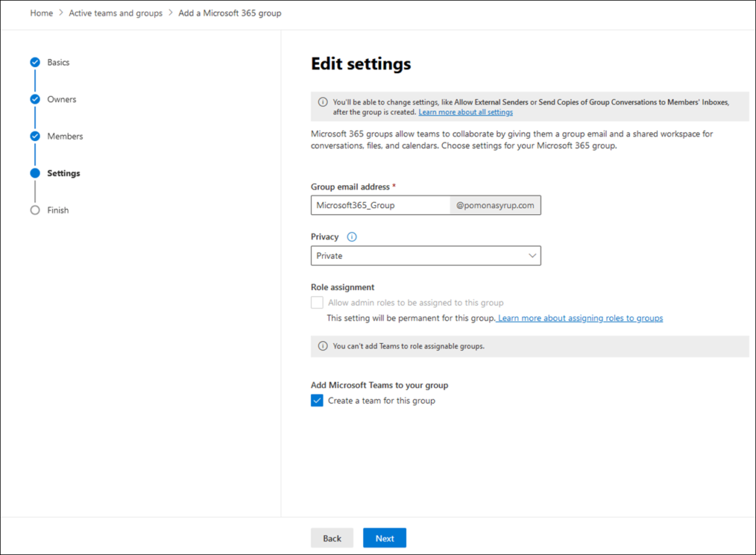Open the Privacy dropdown set to Private
Screen dimensions: 756x555
pos(426,256)
